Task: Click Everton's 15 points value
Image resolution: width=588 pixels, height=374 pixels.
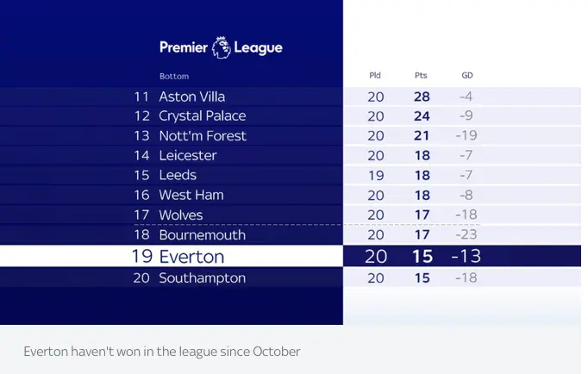Action: (x=422, y=257)
